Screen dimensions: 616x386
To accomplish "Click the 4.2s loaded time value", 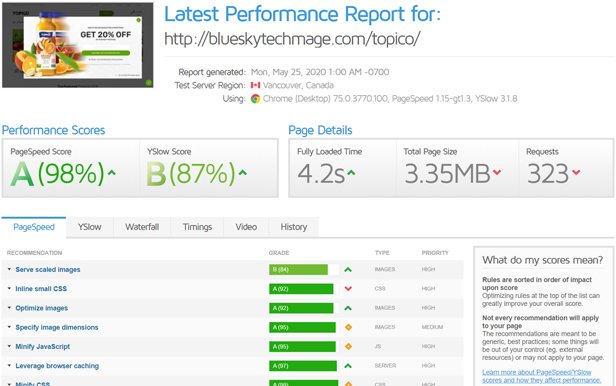I will [x=321, y=173].
